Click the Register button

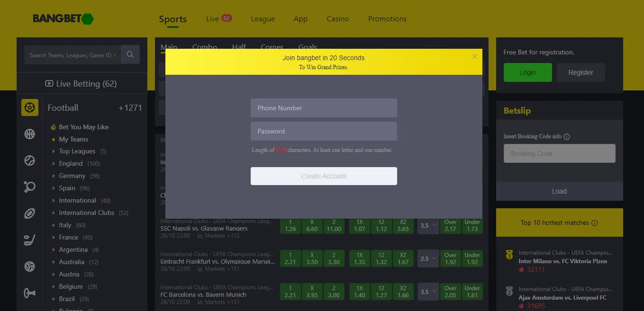tap(581, 72)
